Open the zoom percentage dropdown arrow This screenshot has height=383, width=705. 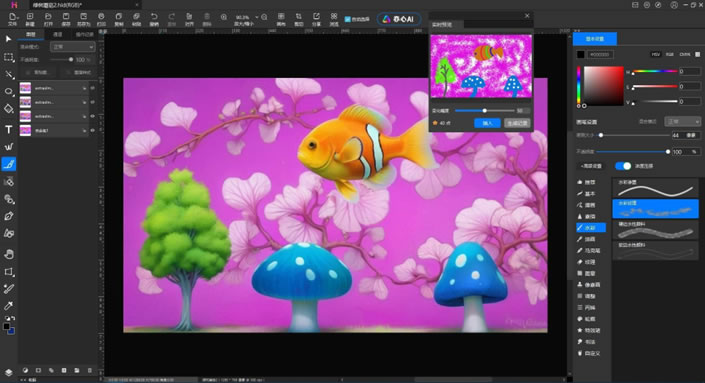257,17
